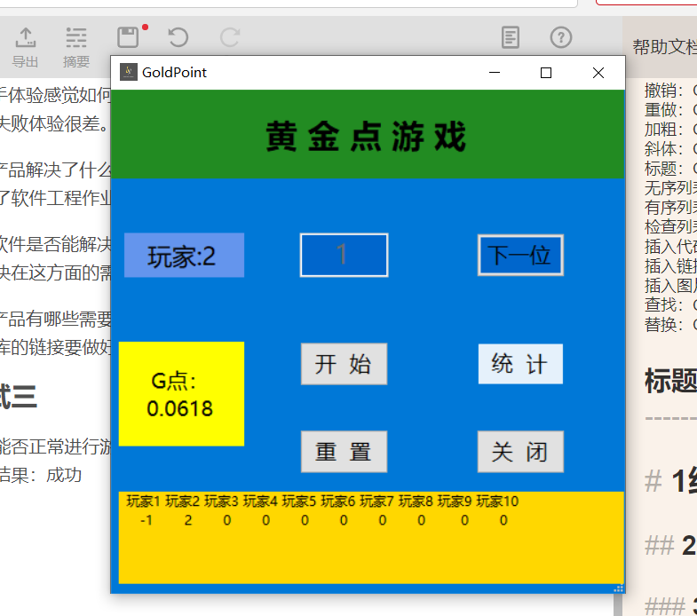Click the 玩家10 column header in the score table
This screenshot has width=697, height=616.
(498, 501)
